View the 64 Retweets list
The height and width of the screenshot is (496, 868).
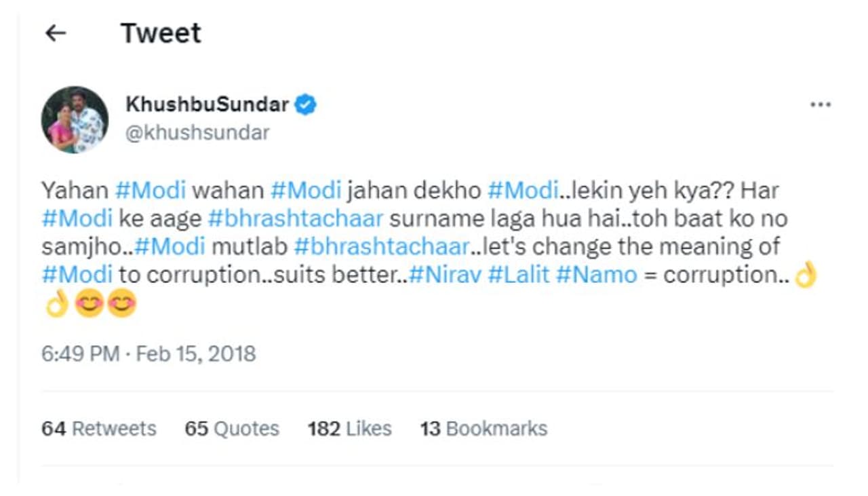pyautogui.click(x=99, y=429)
